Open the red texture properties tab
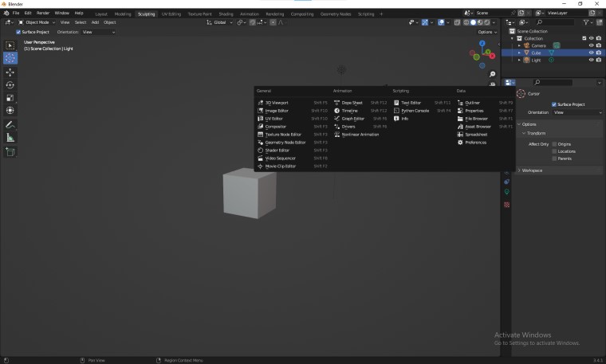This screenshot has width=606, height=364. (x=506, y=205)
